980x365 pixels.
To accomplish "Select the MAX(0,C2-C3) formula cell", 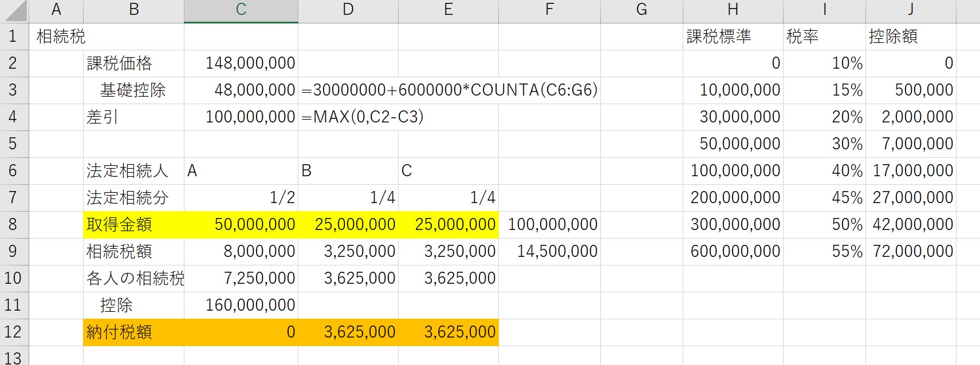I will pos(348,117).
